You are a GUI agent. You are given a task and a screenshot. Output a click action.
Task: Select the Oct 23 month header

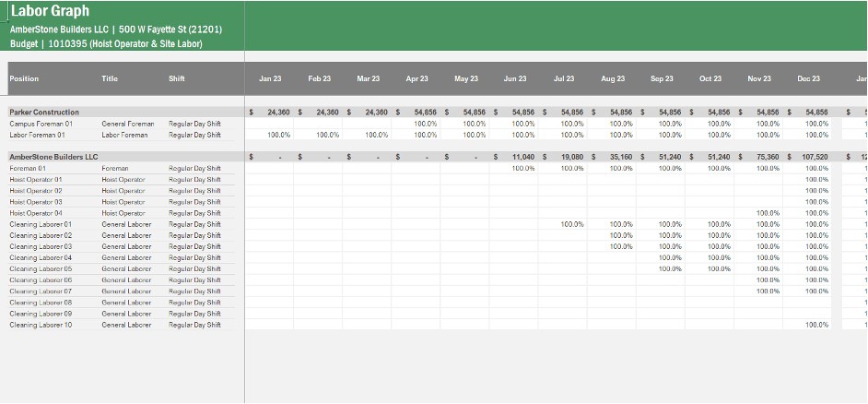(x=710, y=78)
